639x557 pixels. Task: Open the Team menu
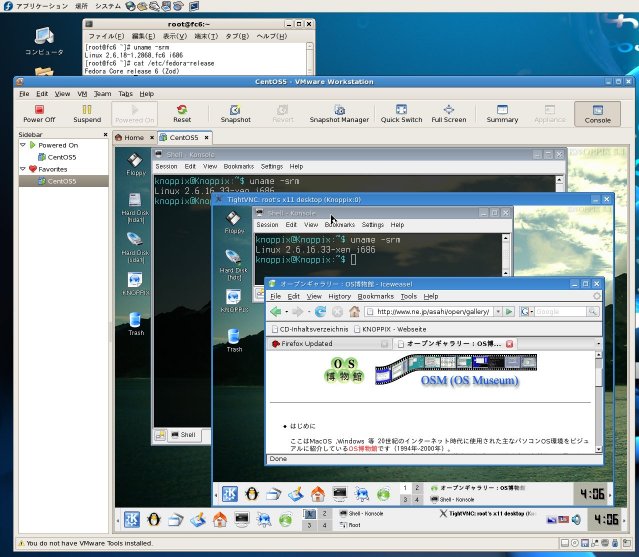click(102, 94)
